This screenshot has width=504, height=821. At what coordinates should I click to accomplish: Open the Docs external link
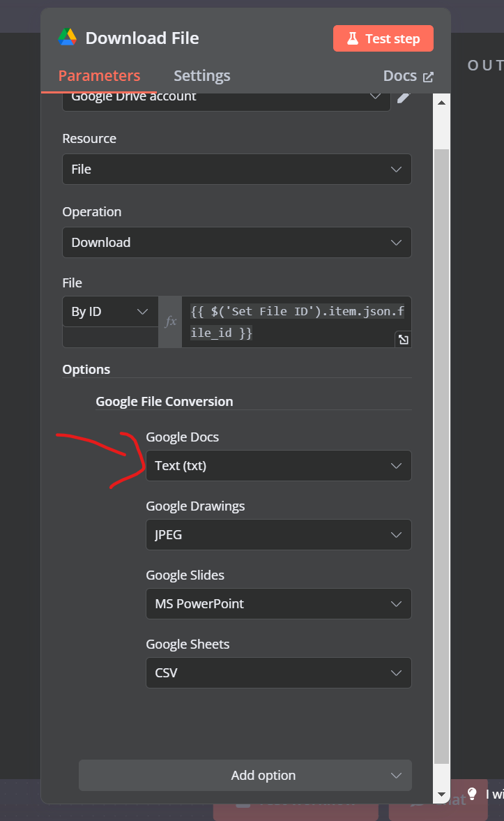coord(408,76)
